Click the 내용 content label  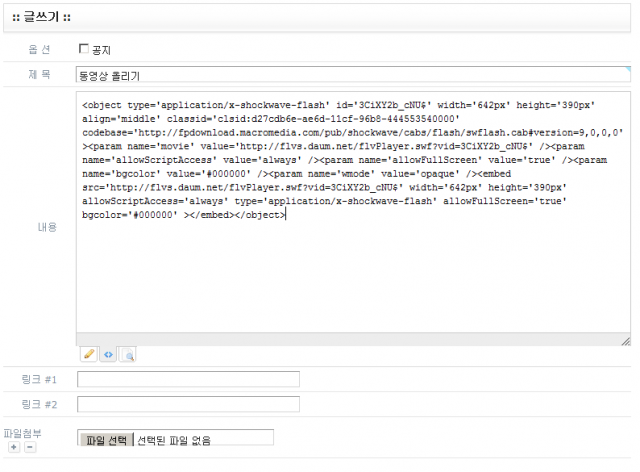45,227
